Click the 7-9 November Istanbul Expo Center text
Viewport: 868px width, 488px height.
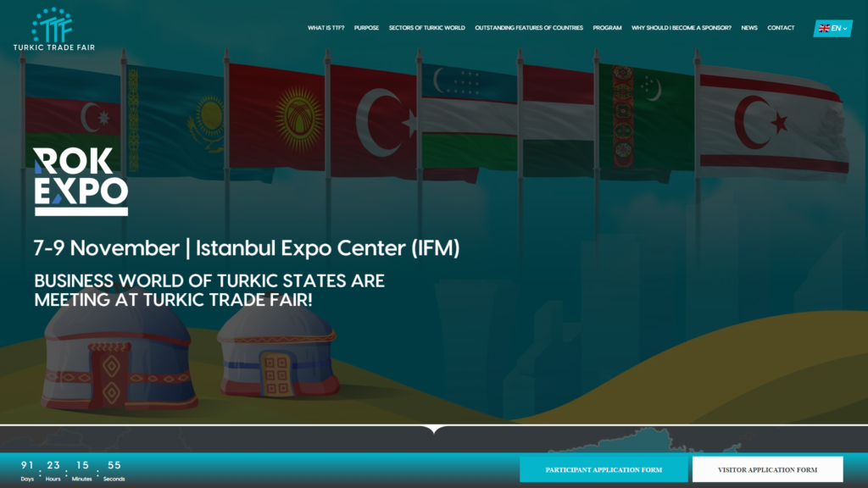point(247,248)
